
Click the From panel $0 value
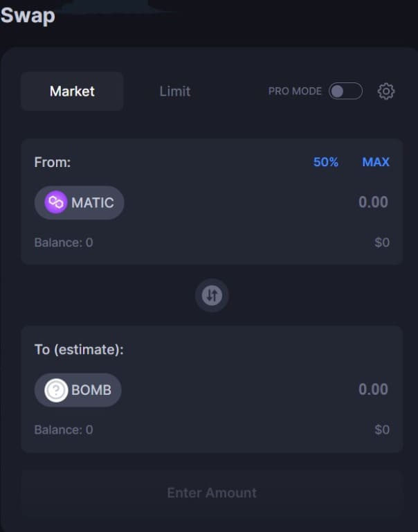(x=382, y=242)
